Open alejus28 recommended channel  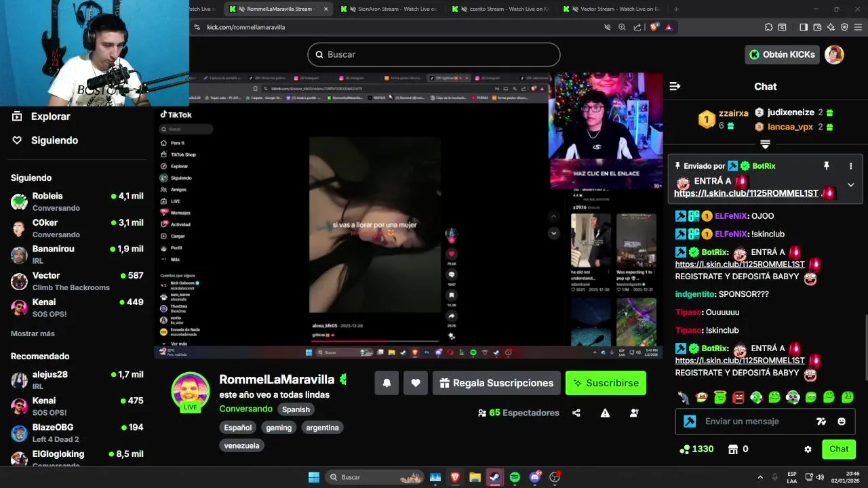pyautogui.click(x=77, y=380)
